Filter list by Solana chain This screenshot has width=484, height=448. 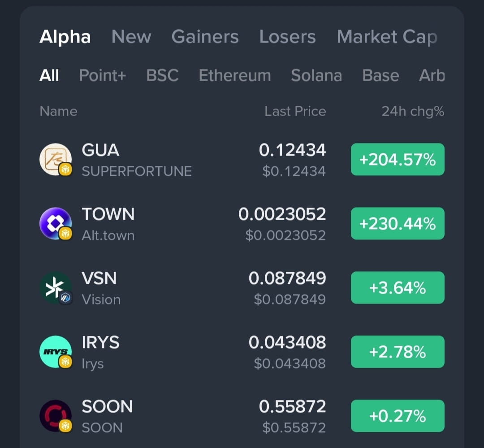click(316, 75)
